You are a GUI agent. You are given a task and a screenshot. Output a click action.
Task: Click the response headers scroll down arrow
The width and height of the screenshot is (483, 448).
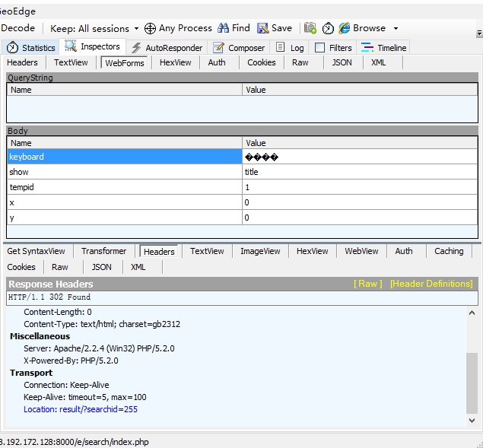point(472,420)
